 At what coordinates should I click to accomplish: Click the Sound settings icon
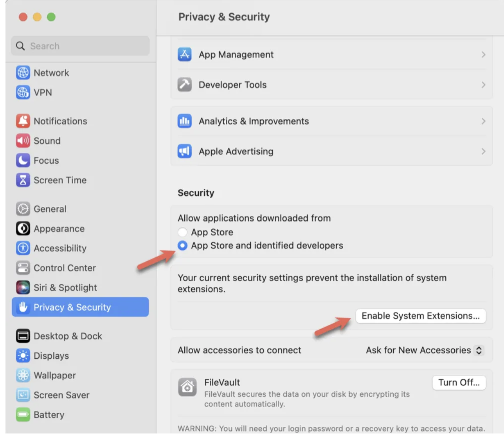click(23, 141)
